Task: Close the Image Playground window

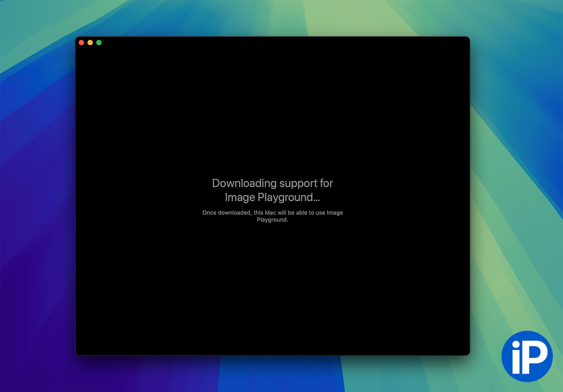Action: [x=81, y=43]
